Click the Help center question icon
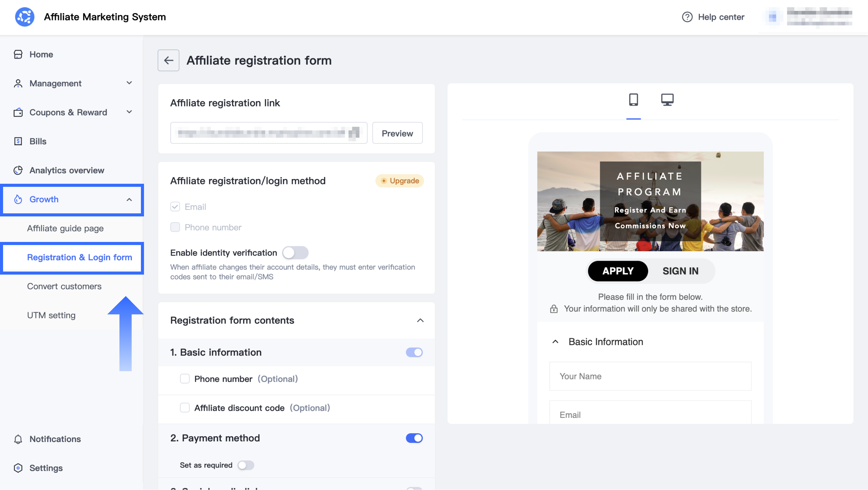 tap(687, 17)
